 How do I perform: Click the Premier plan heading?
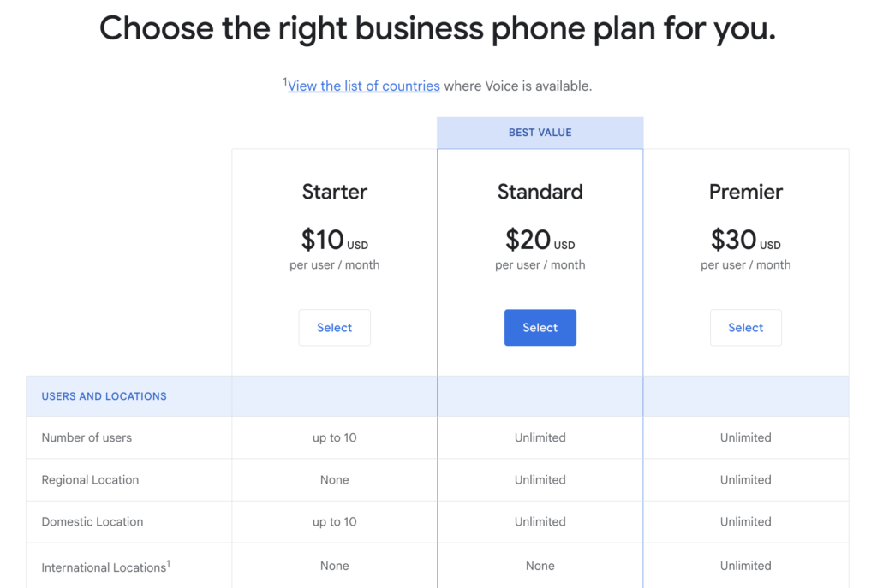coord(746,192)
